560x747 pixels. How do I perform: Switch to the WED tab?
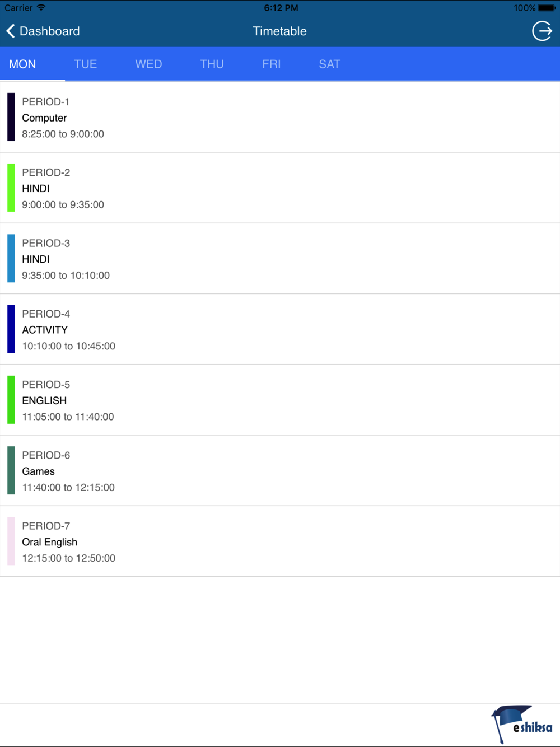148,64
